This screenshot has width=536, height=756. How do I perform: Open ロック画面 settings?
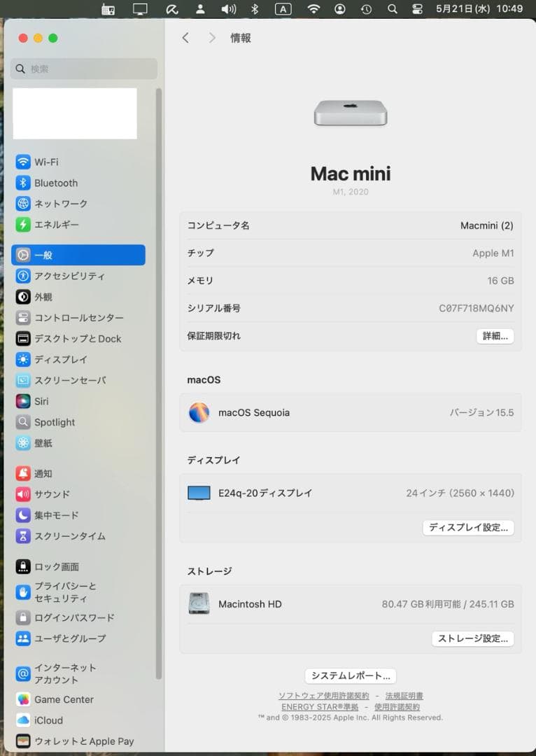pos(78,566)
